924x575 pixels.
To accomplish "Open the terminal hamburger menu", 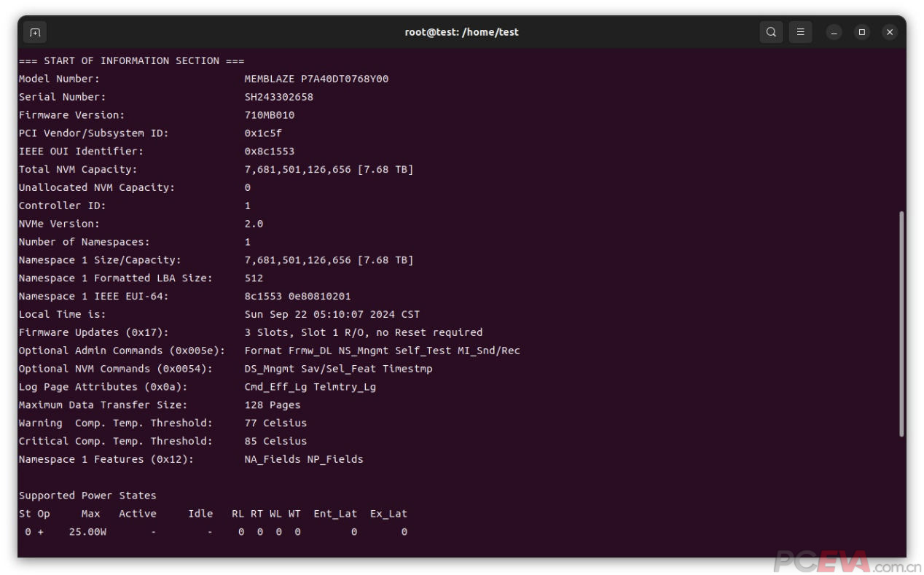I will pos(800,32).
